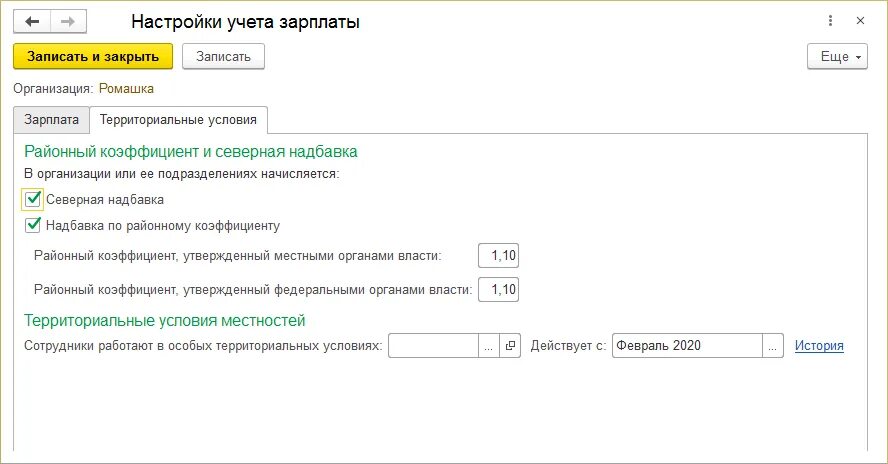Switch to the Зарплата tab
The width and height of the screenshot is (888, 464).
pos(51,120)
